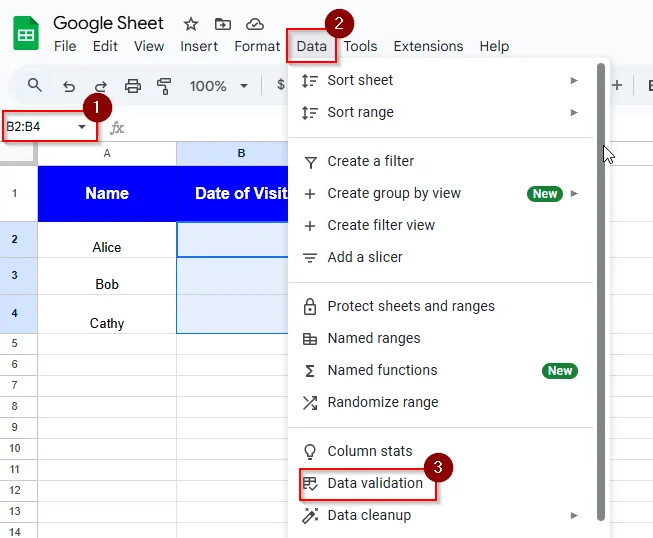The image size is (653, 538).
Task: Click the Google Sheet document title
Action: (108, 23)
